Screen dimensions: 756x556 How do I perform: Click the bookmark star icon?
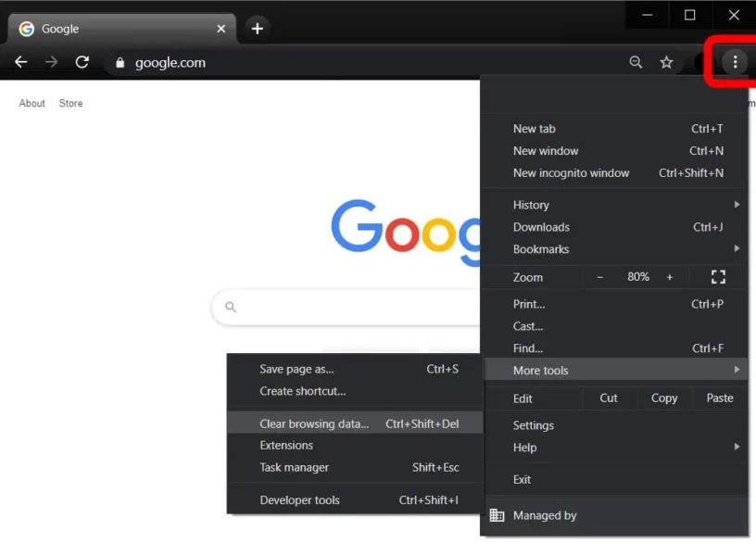666,62
